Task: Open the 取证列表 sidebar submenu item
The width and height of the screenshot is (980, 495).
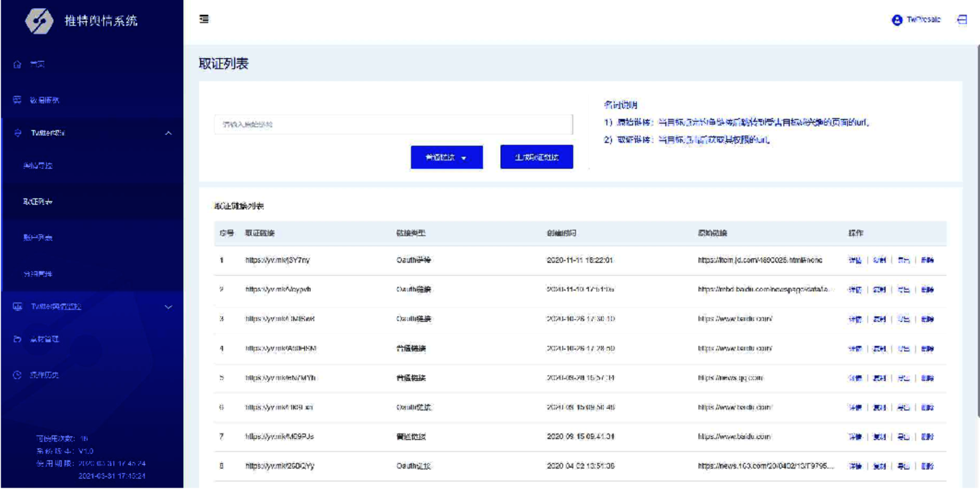Action: 38,202
